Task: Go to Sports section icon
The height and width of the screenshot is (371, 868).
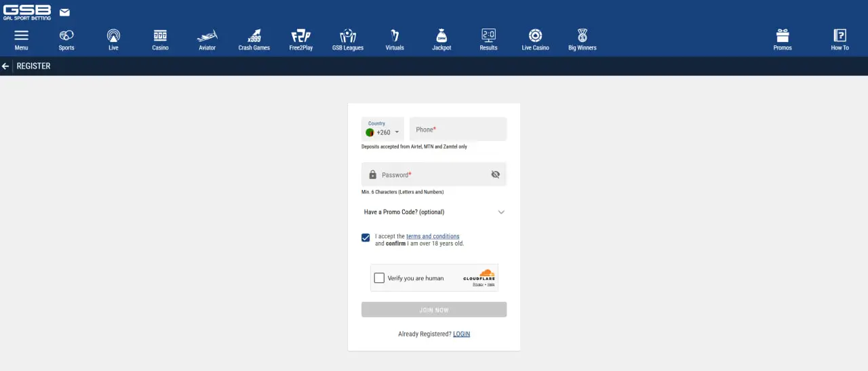Action: tap(66, 35)
